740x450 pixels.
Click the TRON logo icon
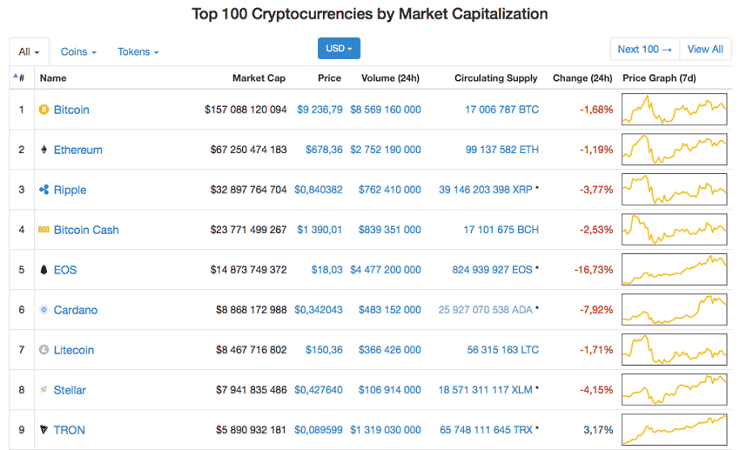[x=44, y=430]
